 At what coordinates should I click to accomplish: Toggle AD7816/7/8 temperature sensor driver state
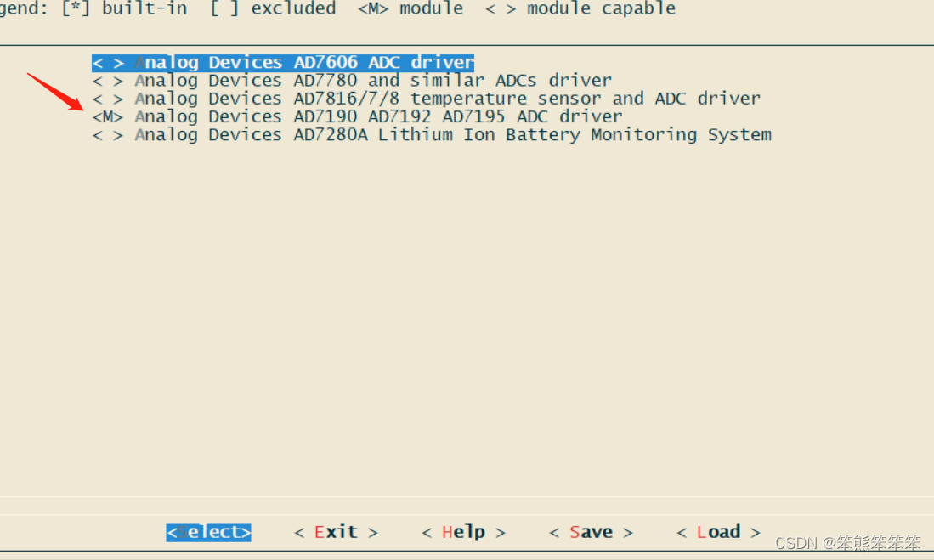[x=107, y=98]
